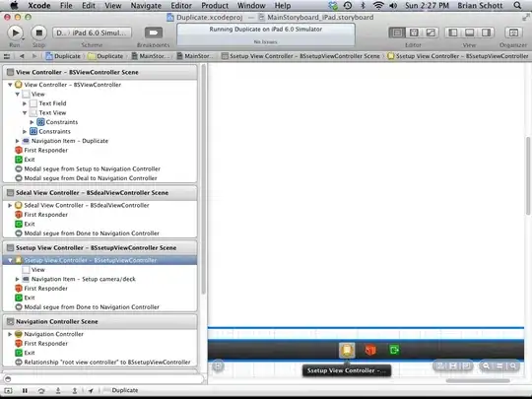This screenshot has height=399, width=532.
Task: Click the green Exit dock icon
Action: point(394,350)
